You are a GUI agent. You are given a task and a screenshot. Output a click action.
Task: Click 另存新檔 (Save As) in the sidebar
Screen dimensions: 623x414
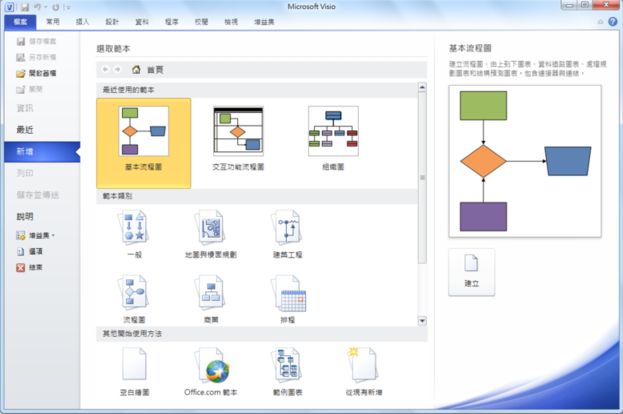pyautogui.click(x=37, y=57)
